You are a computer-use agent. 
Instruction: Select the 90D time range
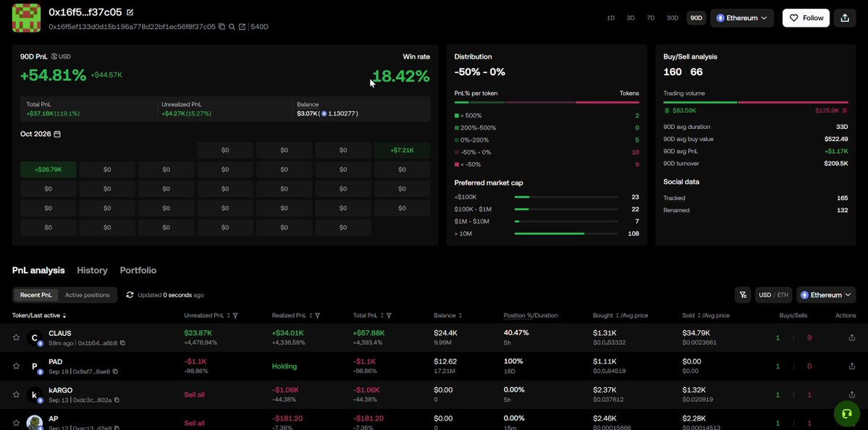point(696,18)
